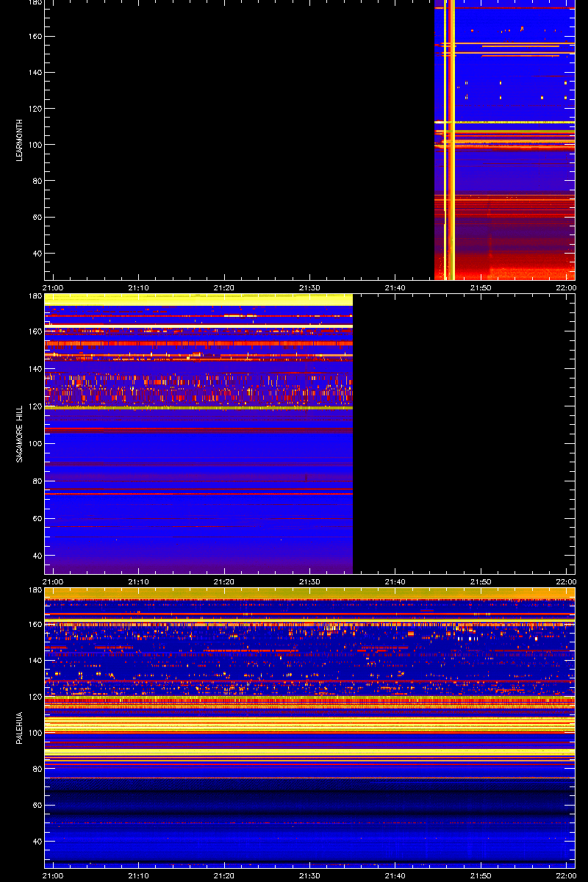Click the 21:20 tick label under Learmonth panel
588x882 pixels.
point(224,288)
